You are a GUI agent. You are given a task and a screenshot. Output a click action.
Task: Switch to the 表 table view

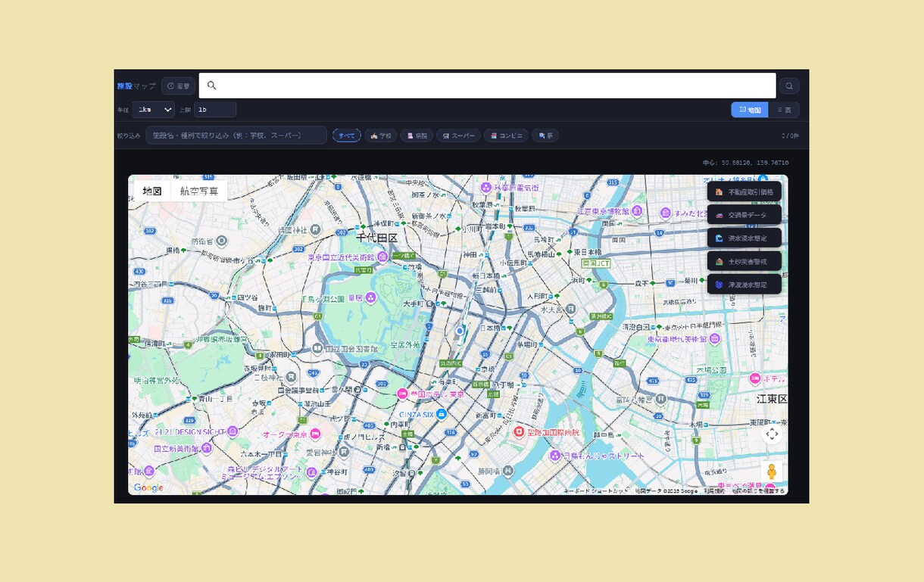point(784,110)
